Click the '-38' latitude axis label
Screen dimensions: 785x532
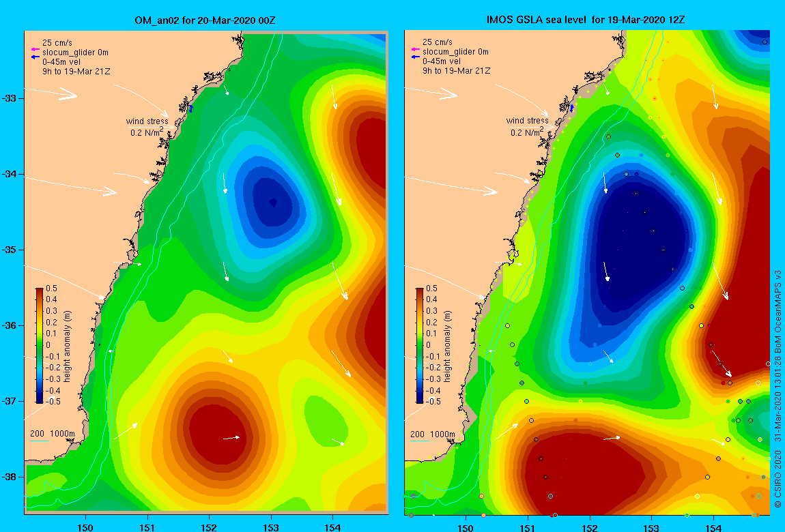point(10,477)
